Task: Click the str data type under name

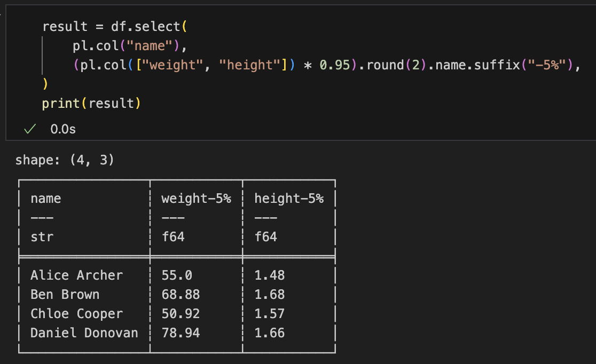Action: click(42, 237)
